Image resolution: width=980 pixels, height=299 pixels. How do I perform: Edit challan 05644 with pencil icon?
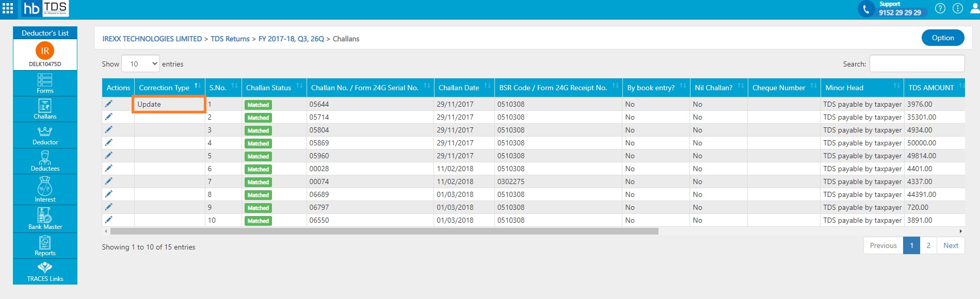tap(108, 104)
